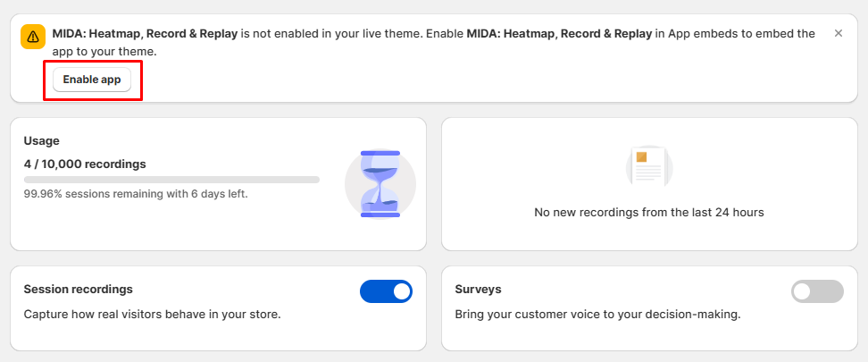Click the 99.96% sessions remaining text
The image size is (868, 362).
coord(136,193)
